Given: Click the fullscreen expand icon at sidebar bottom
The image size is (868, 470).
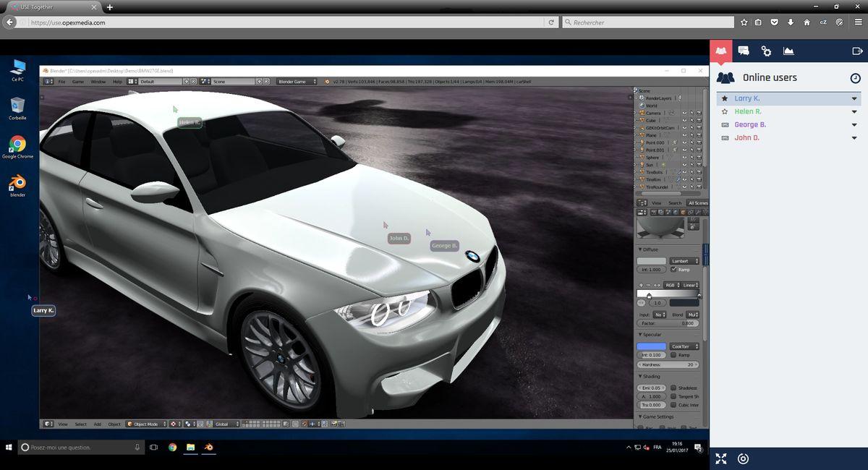Looking at the screenshot, I should pos(721,458).
